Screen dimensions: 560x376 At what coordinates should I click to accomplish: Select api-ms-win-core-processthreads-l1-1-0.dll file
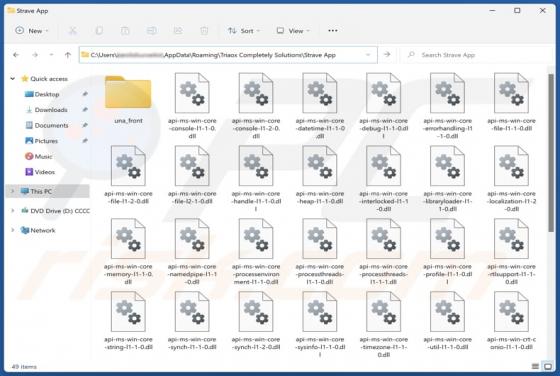[320, 251]
